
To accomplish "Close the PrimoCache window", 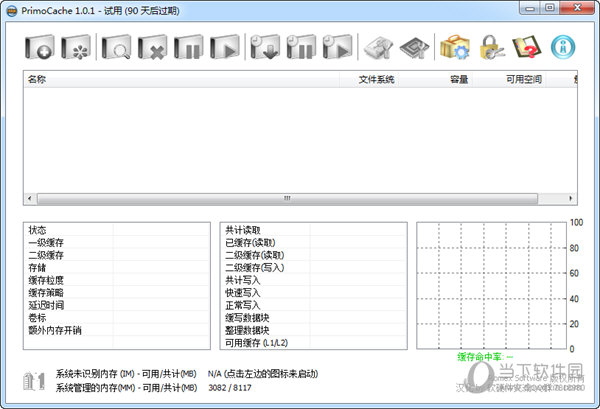I will [x=578, y=8].
